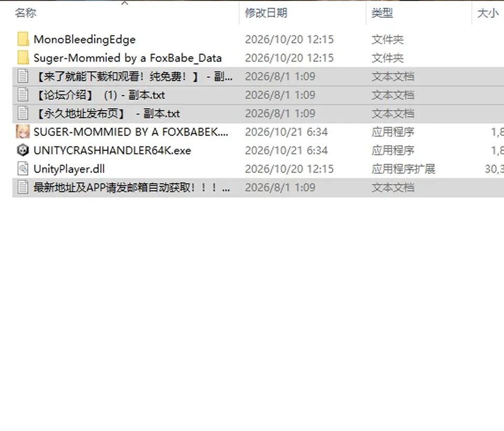Click the date 2026/10/20 12:15 of UnityPlayer.dll
This screenshot has width=504, height=431.
pos(289,169)
